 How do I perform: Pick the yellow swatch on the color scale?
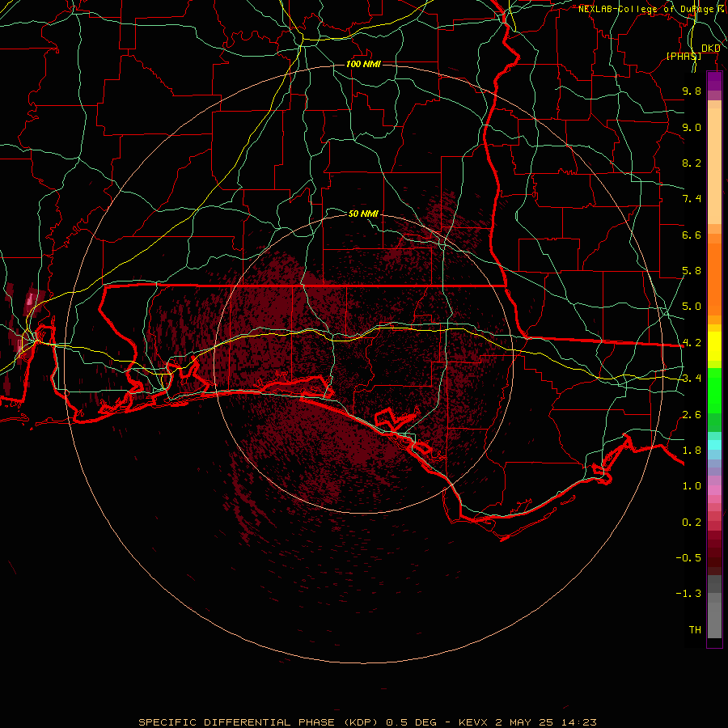(x=714, y=346)
